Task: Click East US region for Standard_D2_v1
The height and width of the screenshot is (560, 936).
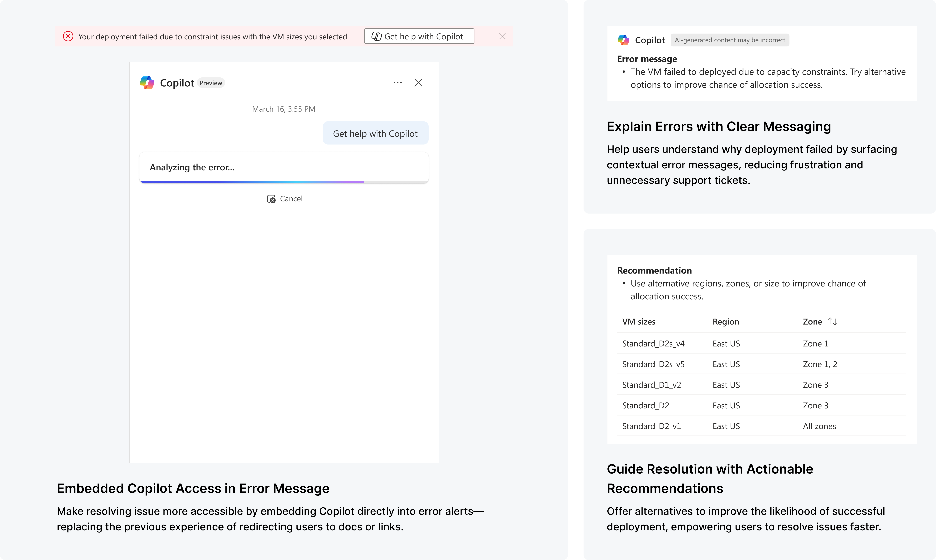Action: click(x=726, y=426)
